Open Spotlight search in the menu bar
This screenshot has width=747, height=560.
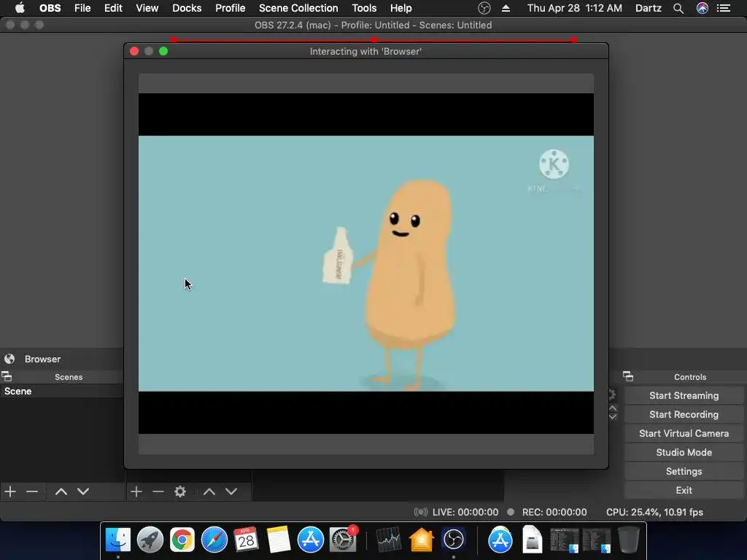point(678,8)
